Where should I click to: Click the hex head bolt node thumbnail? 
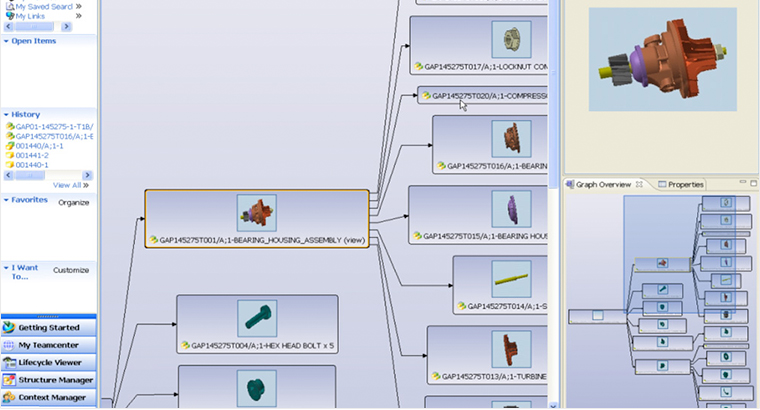(257, 318)
